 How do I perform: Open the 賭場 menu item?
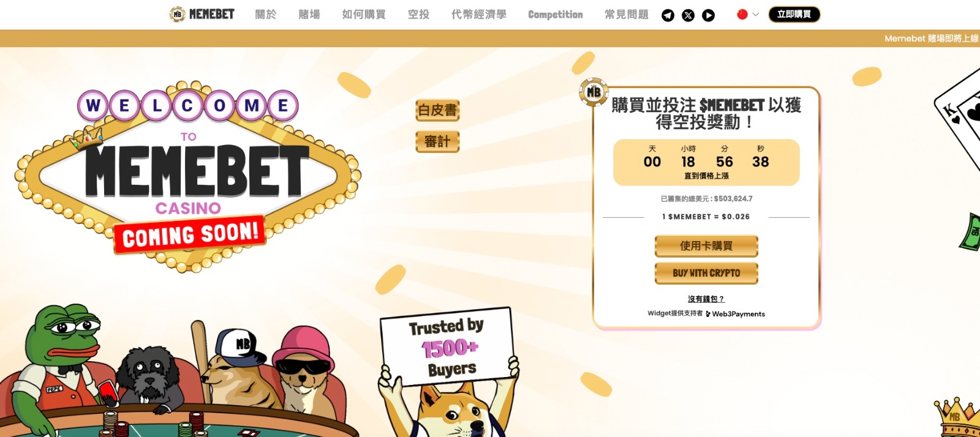click(309, 14)
